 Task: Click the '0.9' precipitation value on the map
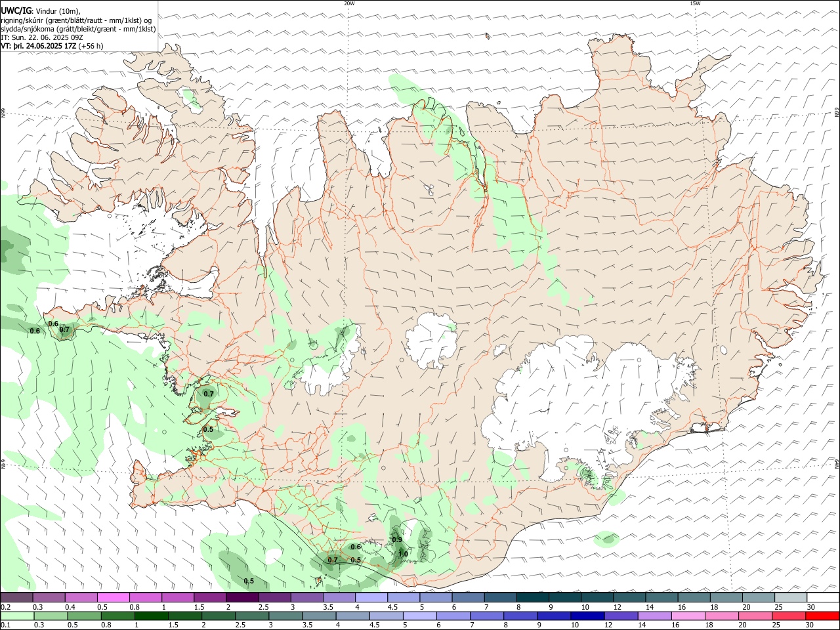[397, 539]
